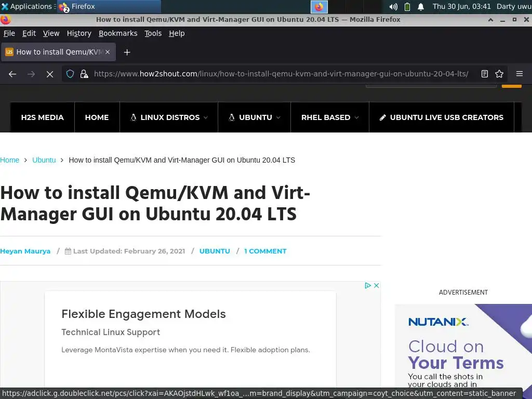
Task: Bookmark this page with the star
Action: point(499,74)
